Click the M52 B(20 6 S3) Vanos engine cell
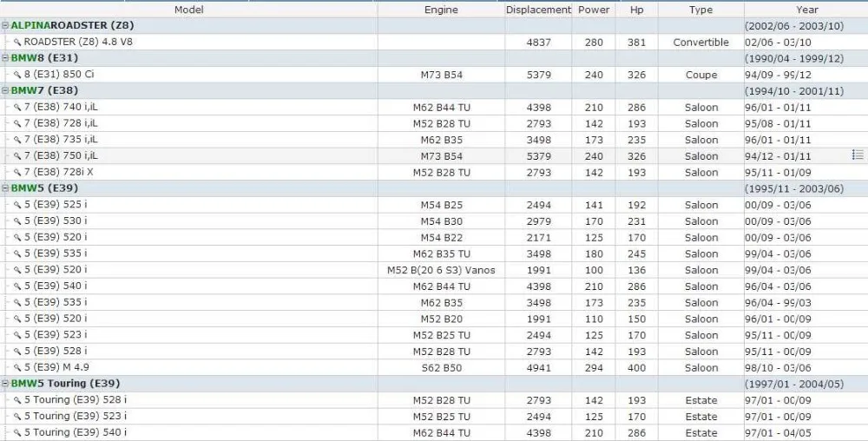Screen dimensions: 868x441 click(x=441, y=270)
